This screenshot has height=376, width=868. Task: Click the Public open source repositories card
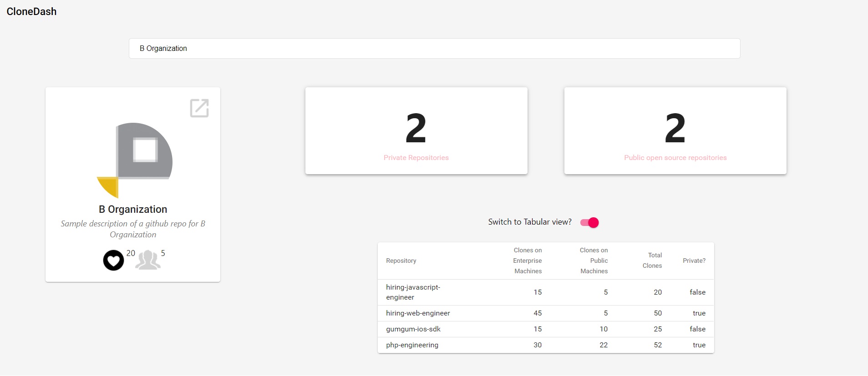pyautogui.click(x=675, y=130)
